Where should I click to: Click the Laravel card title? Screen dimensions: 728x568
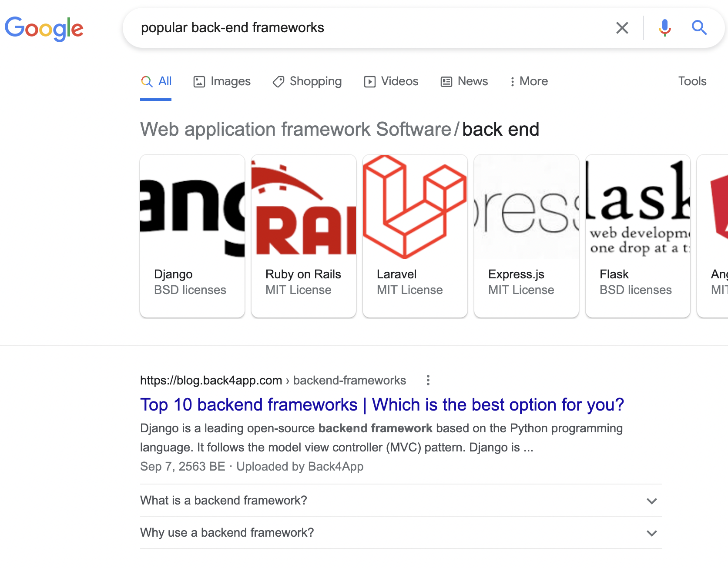point(397,274)
